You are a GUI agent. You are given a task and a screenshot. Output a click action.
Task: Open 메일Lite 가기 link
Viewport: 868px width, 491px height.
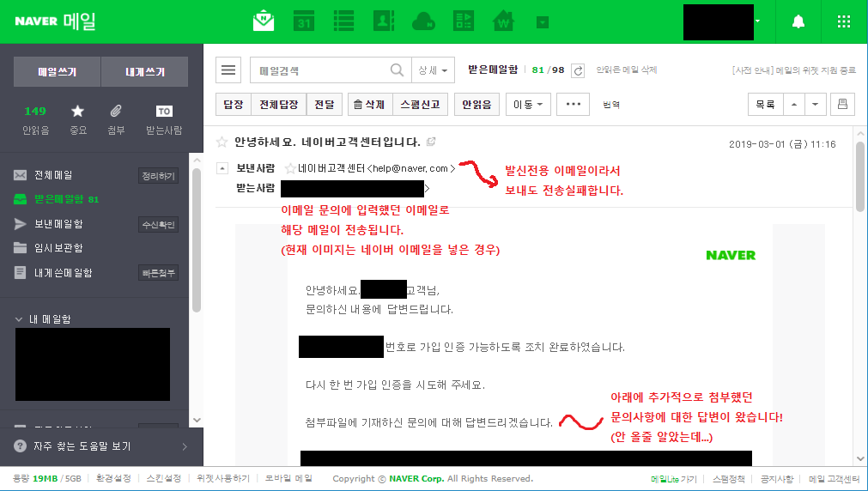click(674, 479)
